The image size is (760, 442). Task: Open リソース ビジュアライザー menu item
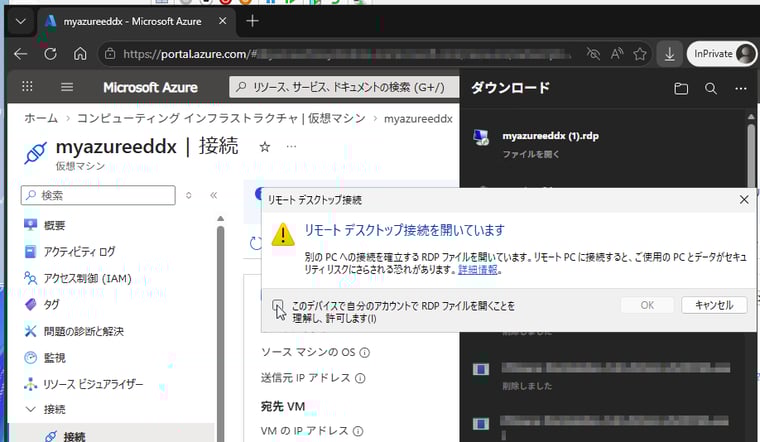click(93, 384)
